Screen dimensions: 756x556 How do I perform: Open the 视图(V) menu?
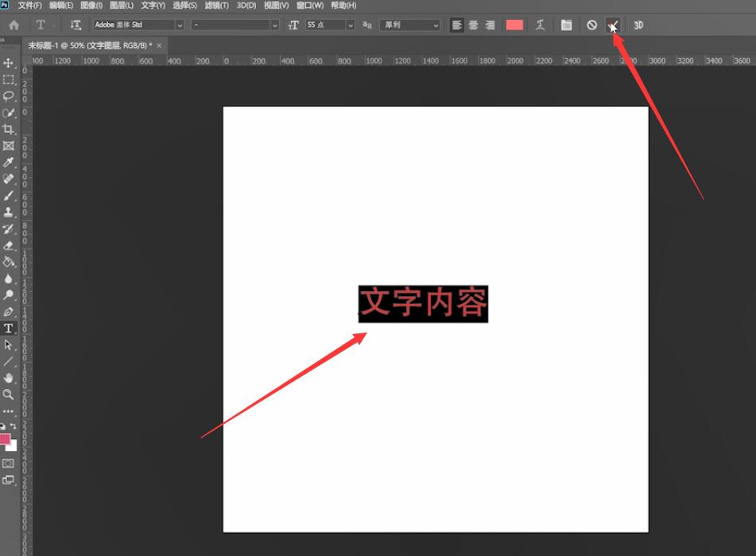277,6
